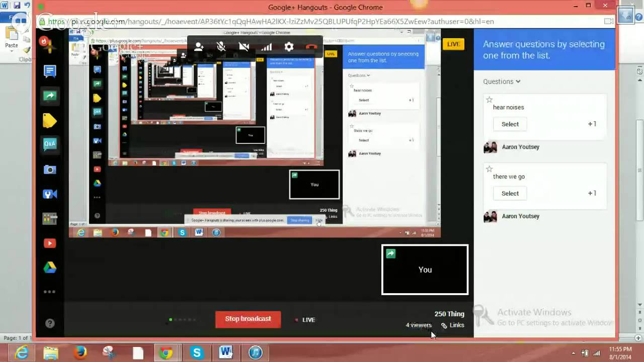Open the YouTube app in sidebar
Image resolution: width=644 pixels, height=362 pixels.
[x=50, y=243]
